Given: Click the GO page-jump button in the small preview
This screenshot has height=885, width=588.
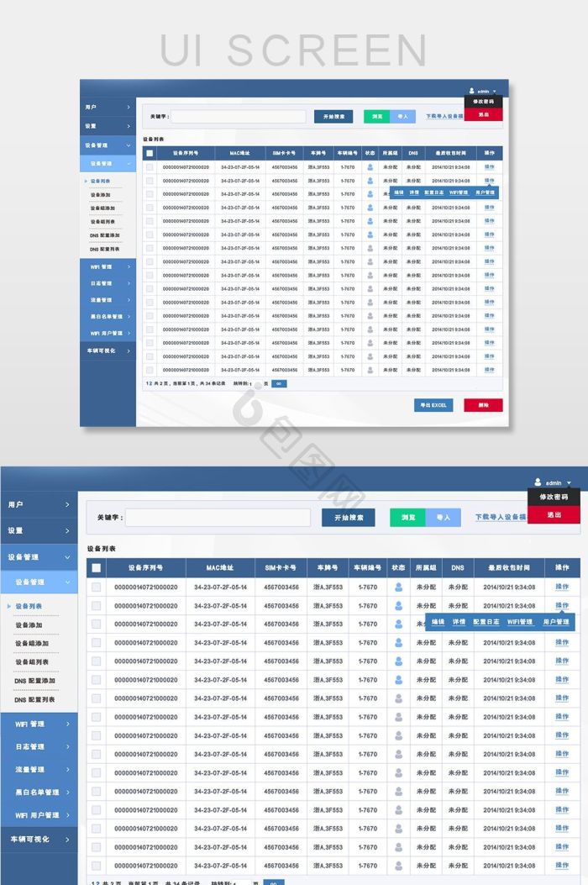Looking at the screenshot, I should point(279,384).
